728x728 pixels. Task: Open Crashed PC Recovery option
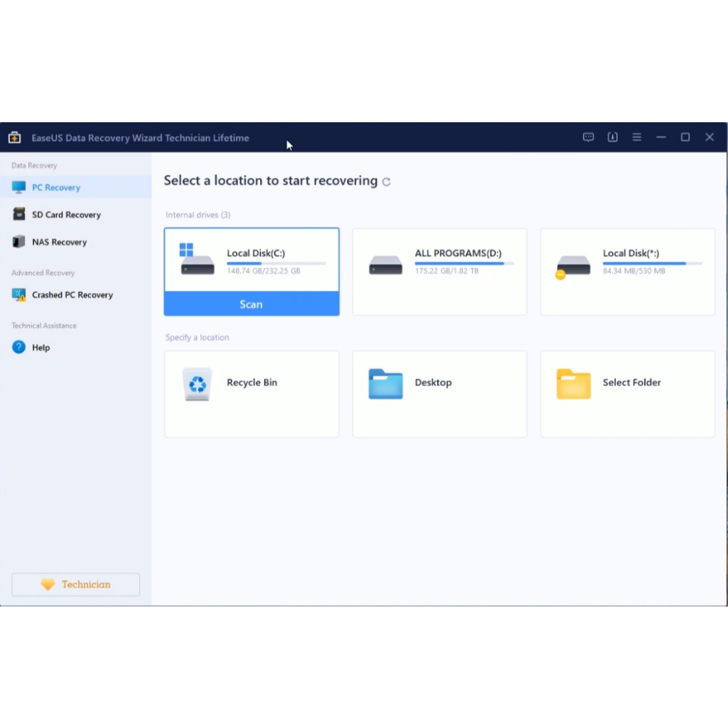click(75, 295)
